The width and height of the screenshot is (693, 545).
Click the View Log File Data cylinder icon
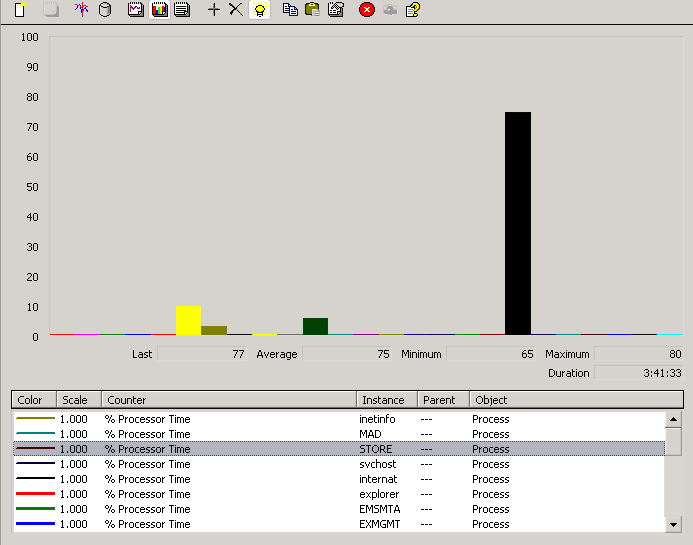click(105, 9)
